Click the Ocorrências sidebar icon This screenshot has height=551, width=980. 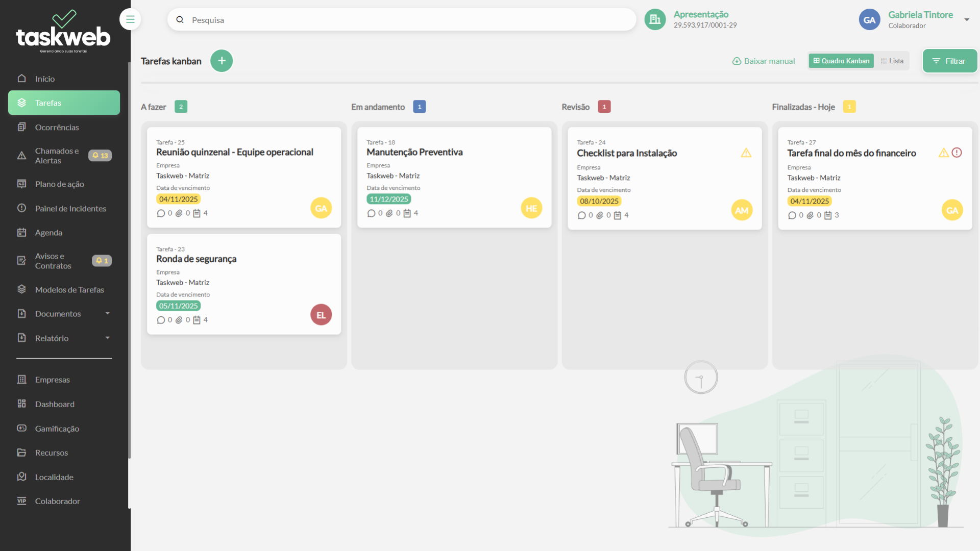point(21,127)
